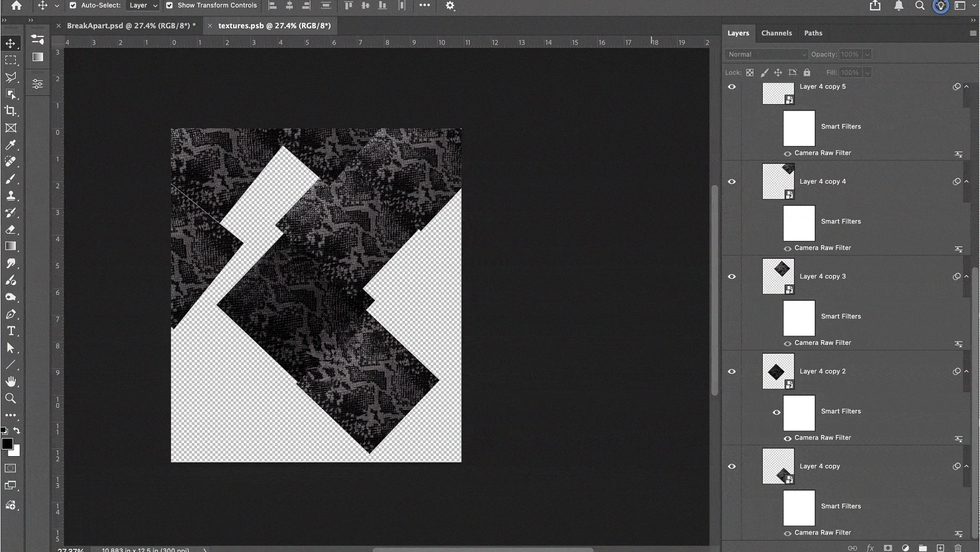The image size is (980, 552).
Task: Hide the Layer 4 copy 3 layer
Action: pos(732,276)
